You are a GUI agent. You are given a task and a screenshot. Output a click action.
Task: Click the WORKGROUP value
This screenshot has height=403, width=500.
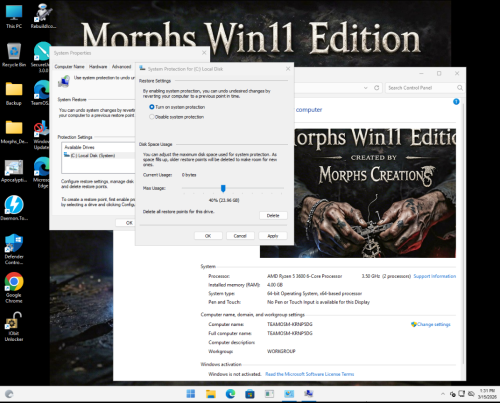pyautogui.click(x=281, y=351)
